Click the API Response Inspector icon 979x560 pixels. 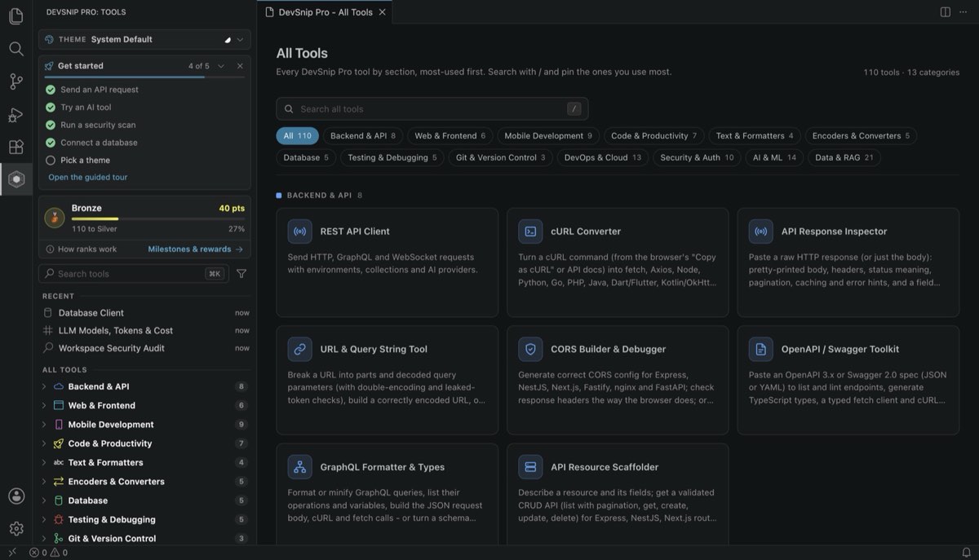(760, 231)
